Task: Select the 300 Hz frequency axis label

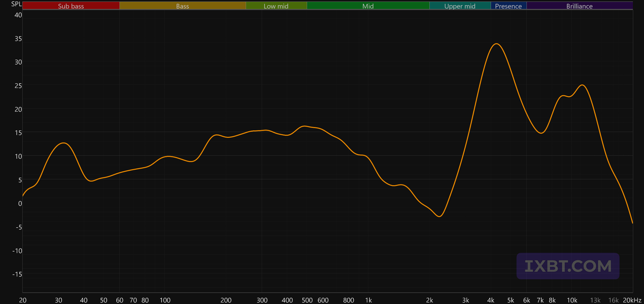Action: (262, 300)
